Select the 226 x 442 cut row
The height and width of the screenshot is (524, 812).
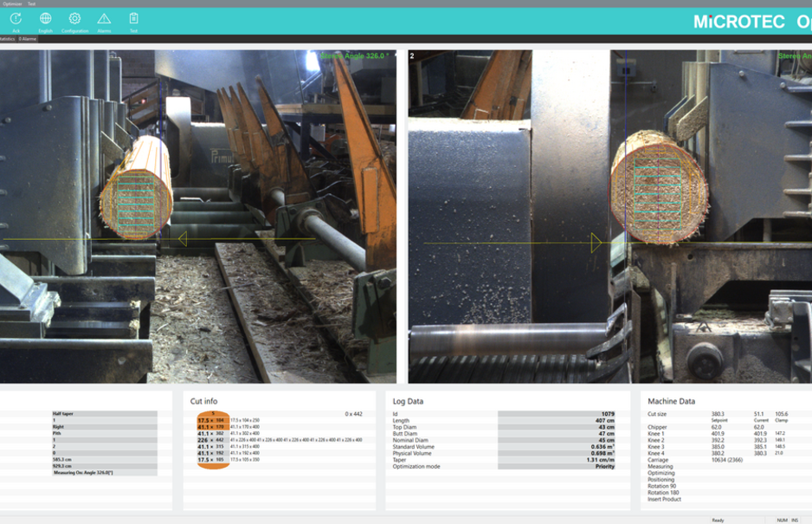[212, 440]
